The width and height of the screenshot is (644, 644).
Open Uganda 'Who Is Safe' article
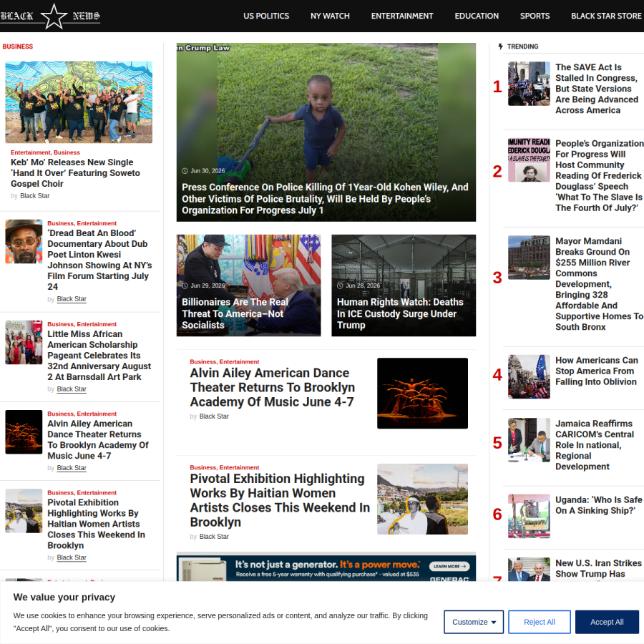click(x=598, y=505)
